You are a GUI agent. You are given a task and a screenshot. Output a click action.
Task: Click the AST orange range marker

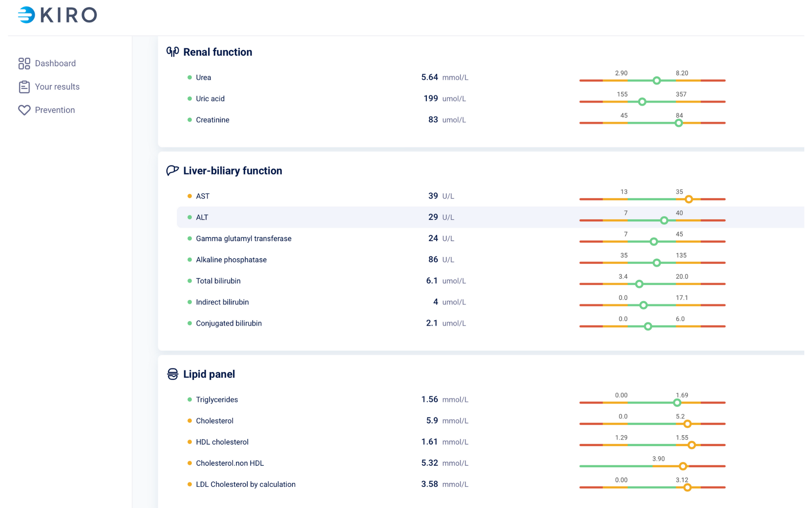[x=689, y=199]
